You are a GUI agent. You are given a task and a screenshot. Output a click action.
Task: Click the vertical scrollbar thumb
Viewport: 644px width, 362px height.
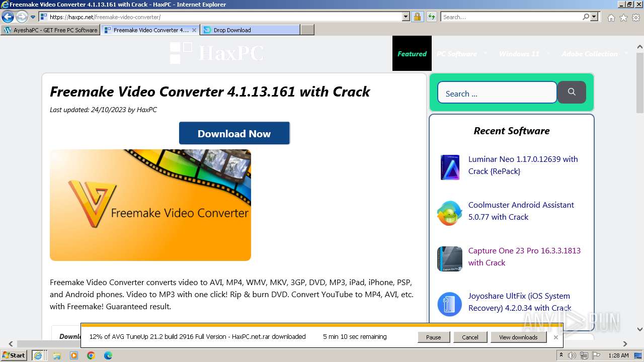click(640, 82)
